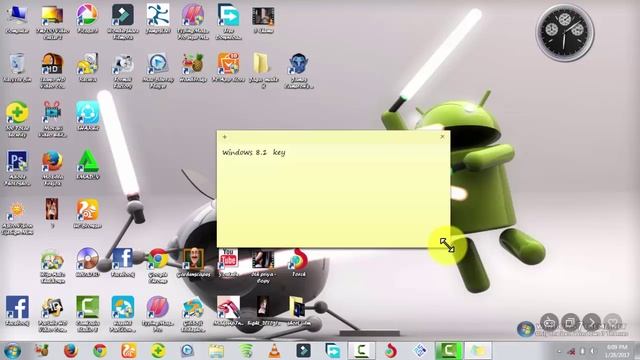Open Mozilla Firefox desktop shortcut
Screen dimensions: 640x360
click(52, 167)
